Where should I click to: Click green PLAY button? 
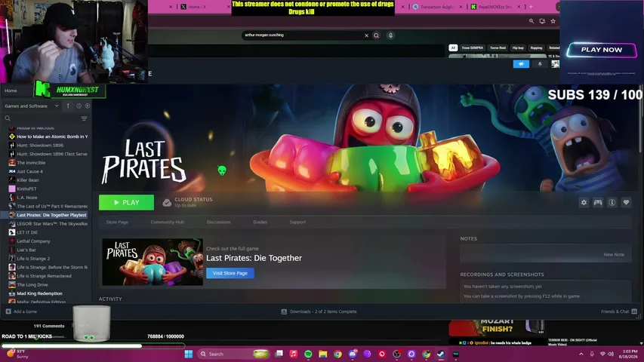pyautogui.click(x=127, y=202)
